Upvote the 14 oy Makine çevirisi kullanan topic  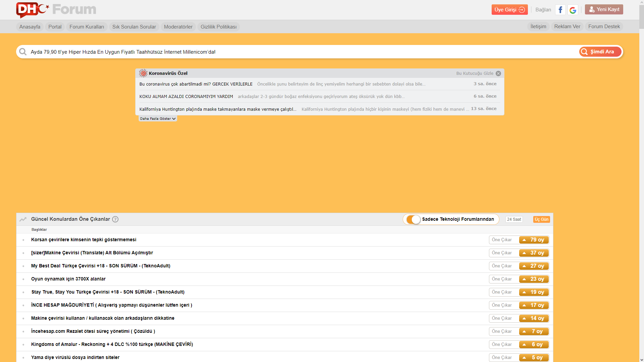(x=534, y=318)
